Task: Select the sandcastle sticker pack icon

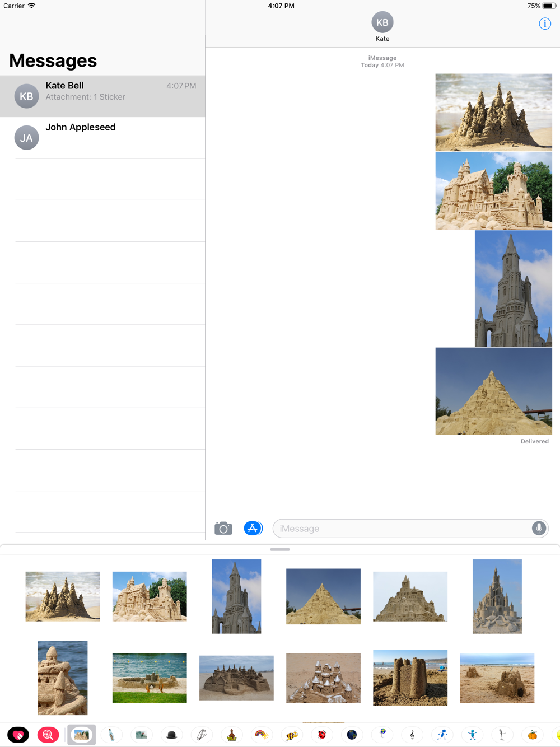Action: click(x=82, y=735)
